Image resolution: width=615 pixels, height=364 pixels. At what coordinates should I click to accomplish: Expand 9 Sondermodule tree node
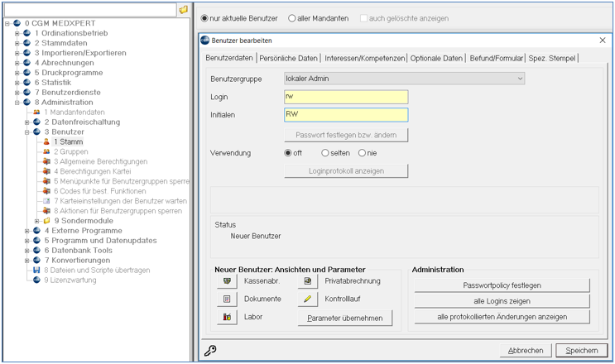pyautogui.click(x=37, y=221)
